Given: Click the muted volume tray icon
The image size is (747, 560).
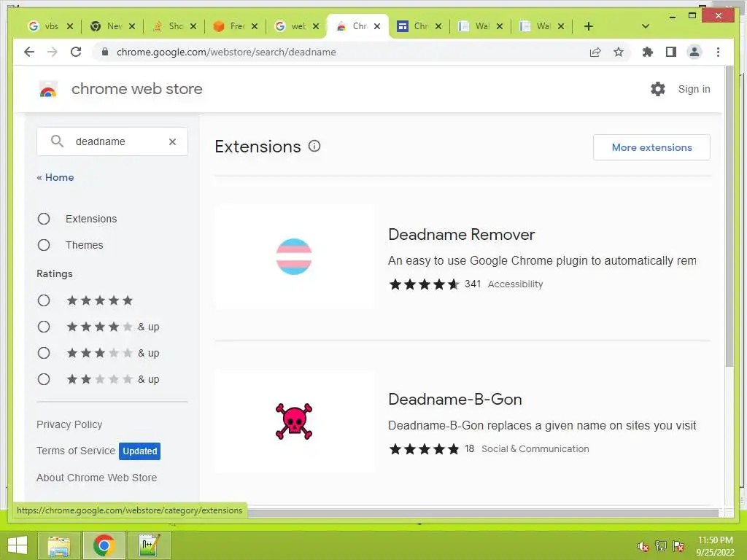Looking at the screenshot, I should pyautogui.click(x=643, y=546).
